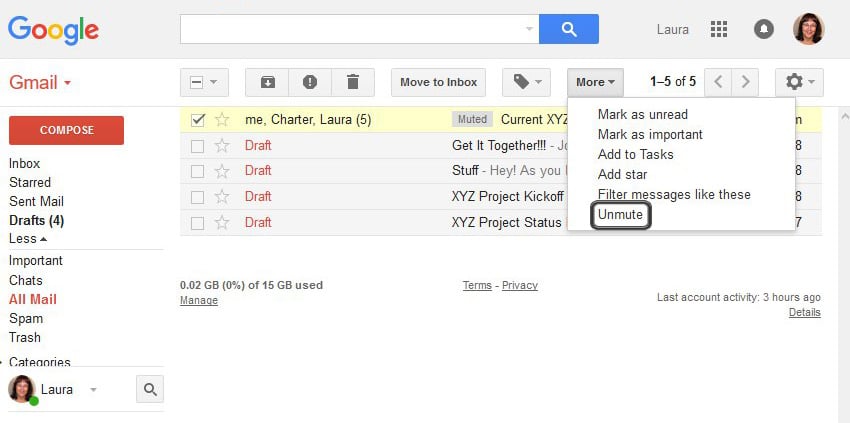The image size is (850, 423).
Task: Go to newer messages with left arrow
Action: [x=718, y=82]
